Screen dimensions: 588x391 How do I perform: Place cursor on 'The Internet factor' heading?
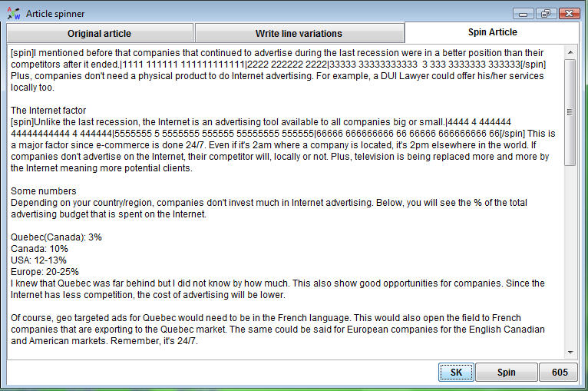click(48, 111)
